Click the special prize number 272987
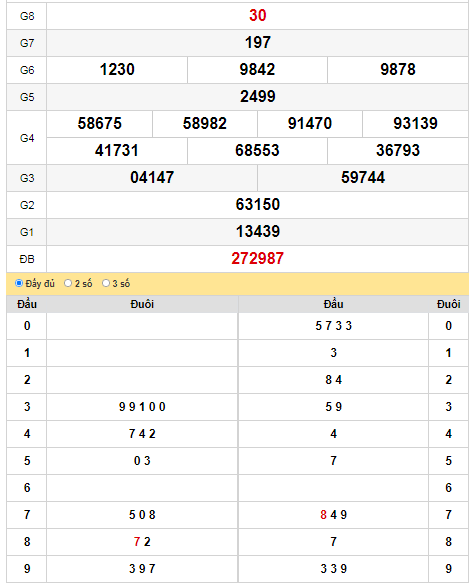Viewport: 471px width, 588px height. [257, 259]
